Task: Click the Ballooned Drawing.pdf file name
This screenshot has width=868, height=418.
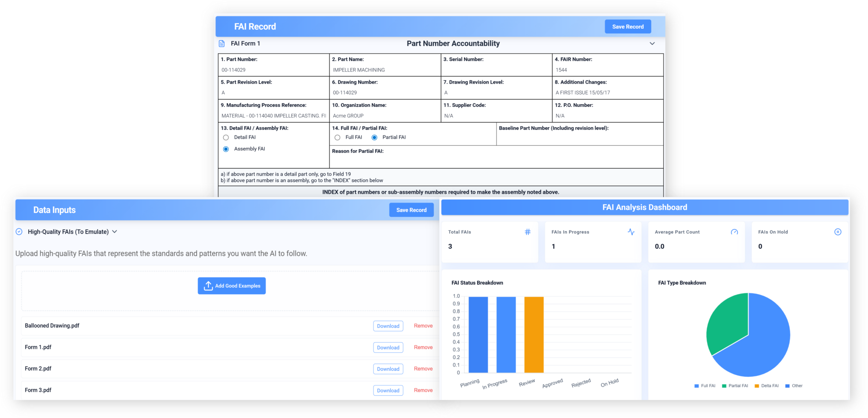Action: pos(52,326)
